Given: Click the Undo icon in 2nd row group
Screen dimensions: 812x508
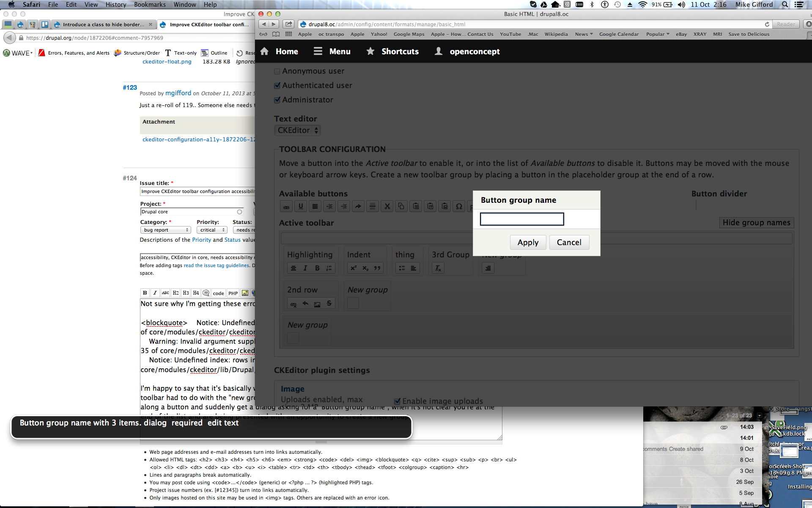Looking at the screenshot, I should coord(305,304).
